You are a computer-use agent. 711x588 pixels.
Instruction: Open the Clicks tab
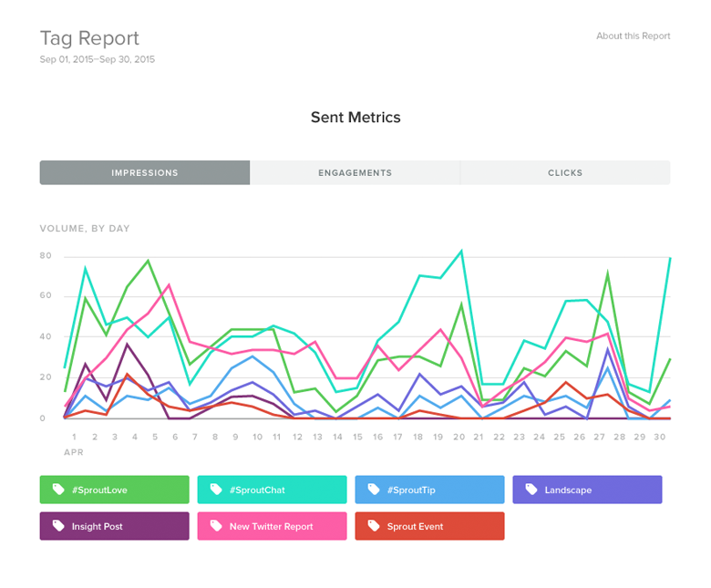[x=565, y=172]
